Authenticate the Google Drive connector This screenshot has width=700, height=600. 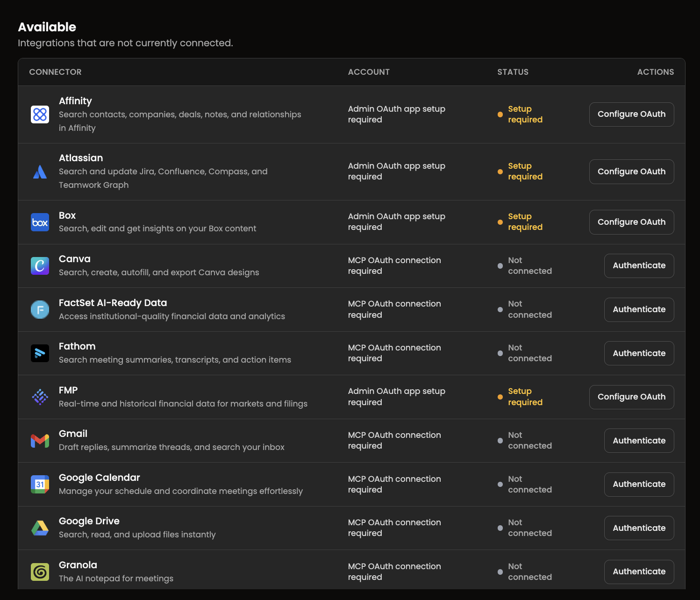(639, 528)
